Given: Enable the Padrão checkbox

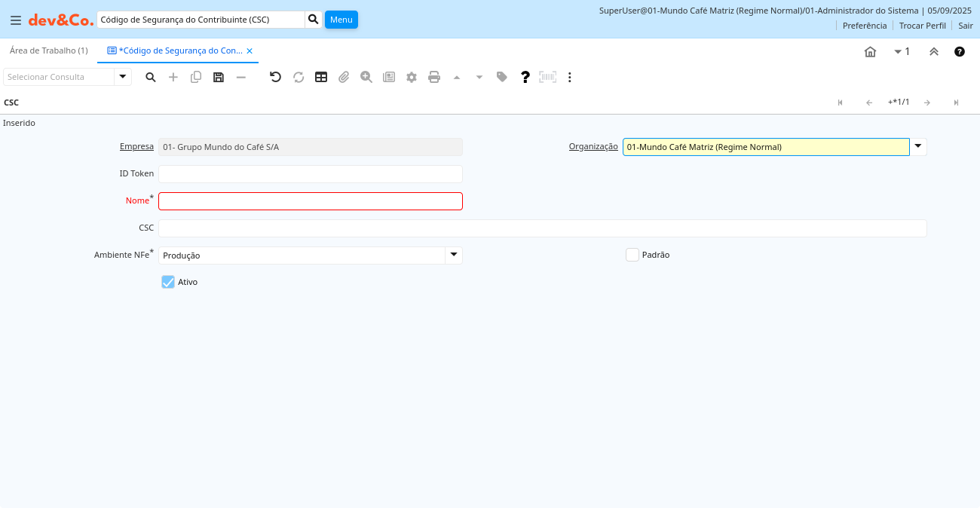Looking at the screenshot, I should (632, 255).
